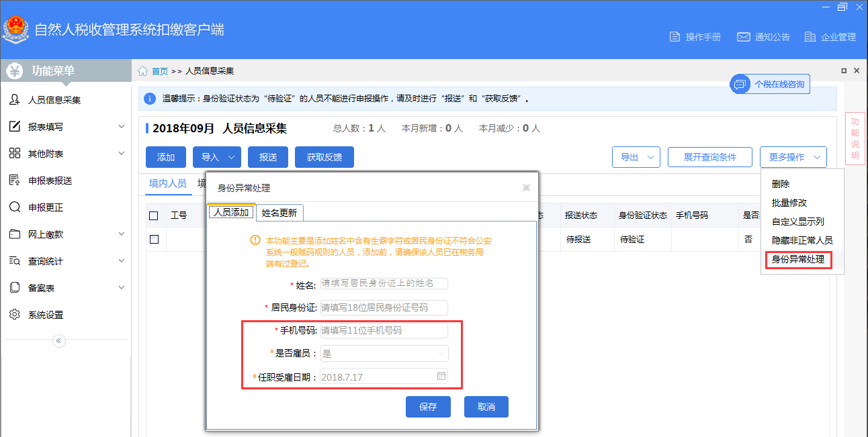This screenshot has width=868, height=437.
Task: Click the tax emblem logo in title bar
Action: [x=15, y=30]
